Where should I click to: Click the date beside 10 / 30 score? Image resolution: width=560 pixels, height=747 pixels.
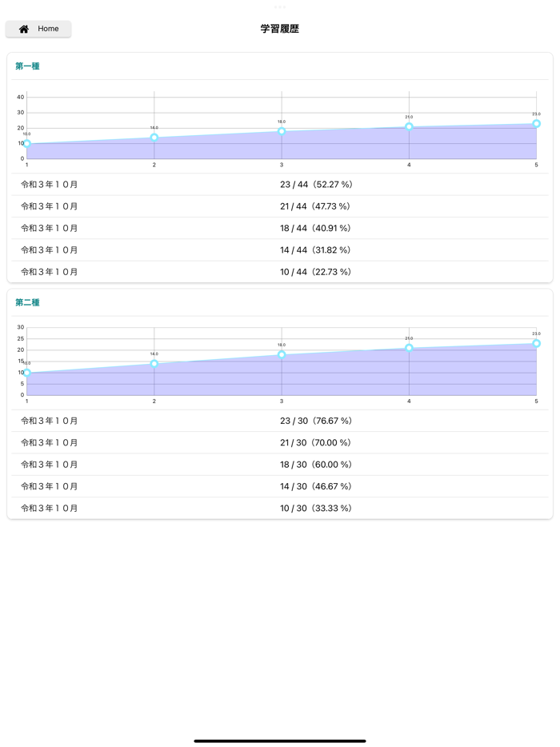49,509
